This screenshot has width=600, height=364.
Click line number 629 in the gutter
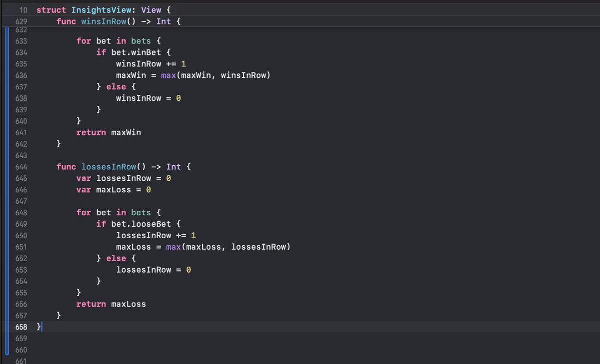[x=20, y=21]
